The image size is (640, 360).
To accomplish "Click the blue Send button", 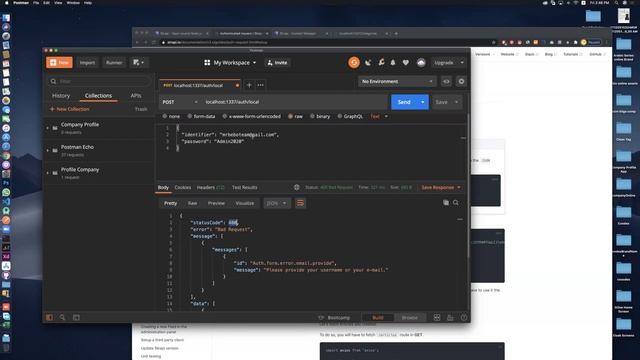I will pos(404,102).
